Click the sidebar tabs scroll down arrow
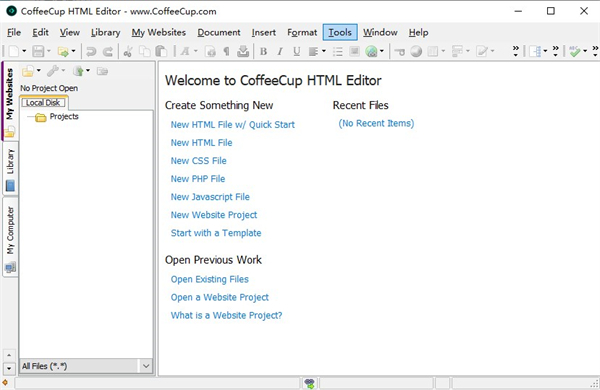 coord(9,369)
